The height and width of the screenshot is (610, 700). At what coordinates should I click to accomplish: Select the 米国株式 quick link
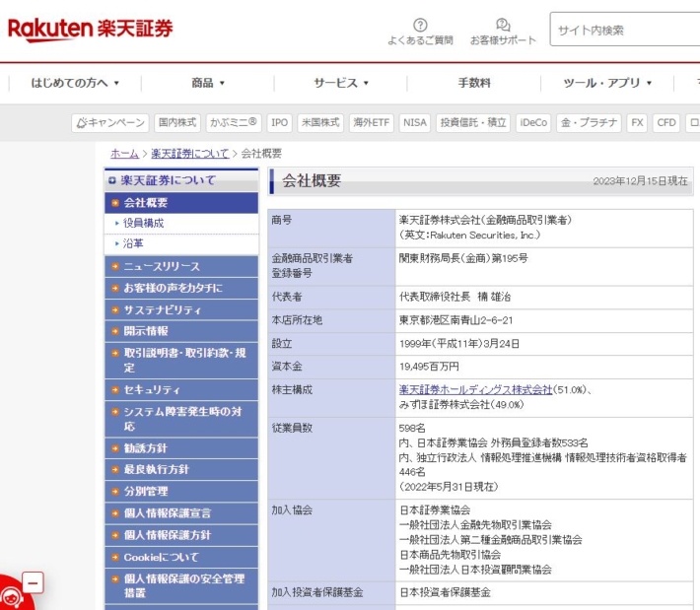(x=320, y=123)
